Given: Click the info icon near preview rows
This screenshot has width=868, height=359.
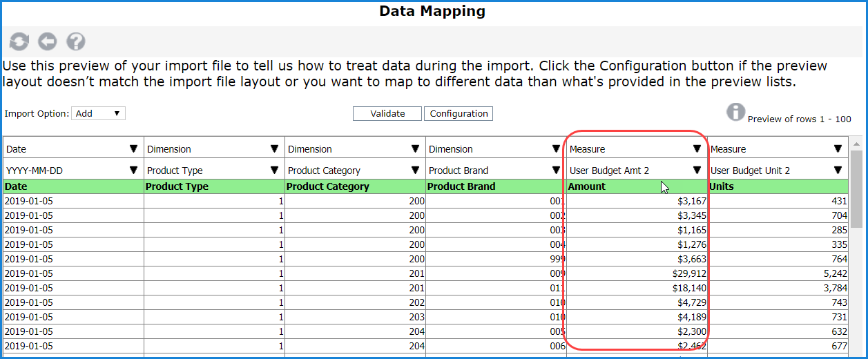Looking at the screenshot, I should pyautogui.click(x=736, y=112).
